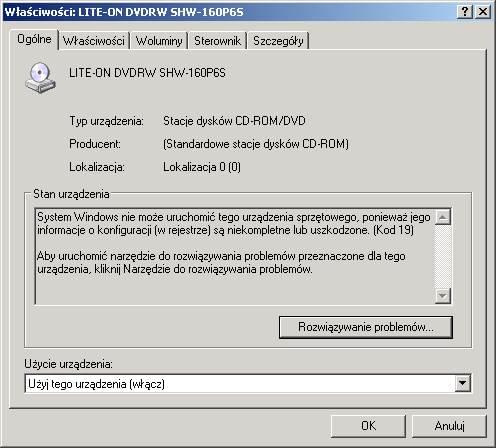Open the Właściwości tab

click(94, 41)
